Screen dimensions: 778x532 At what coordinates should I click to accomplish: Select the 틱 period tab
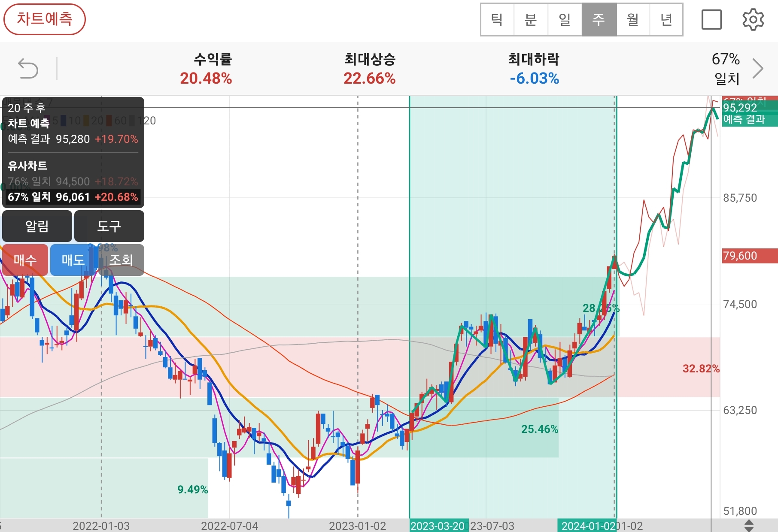pos(497,20)
